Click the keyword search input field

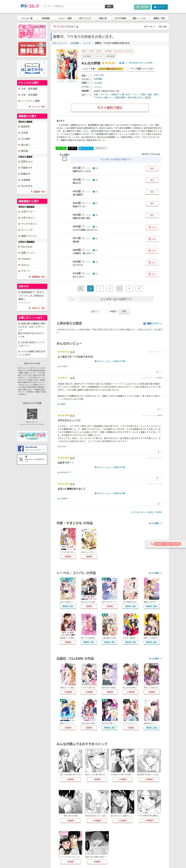73,6
